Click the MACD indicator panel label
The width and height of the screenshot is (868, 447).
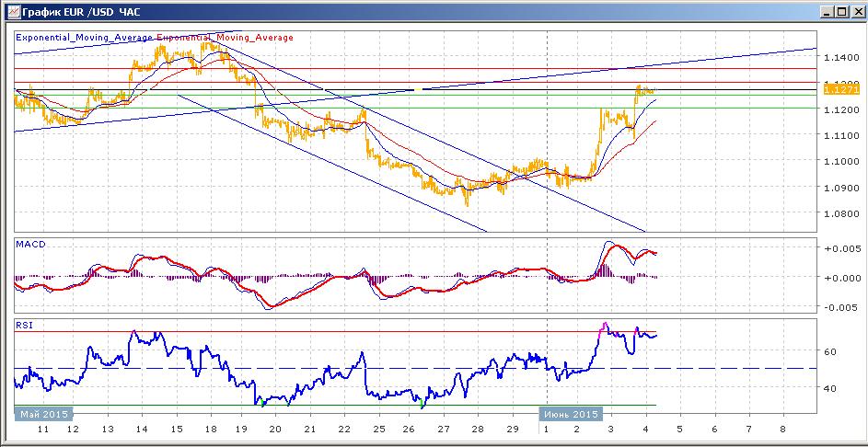(29, 245)
